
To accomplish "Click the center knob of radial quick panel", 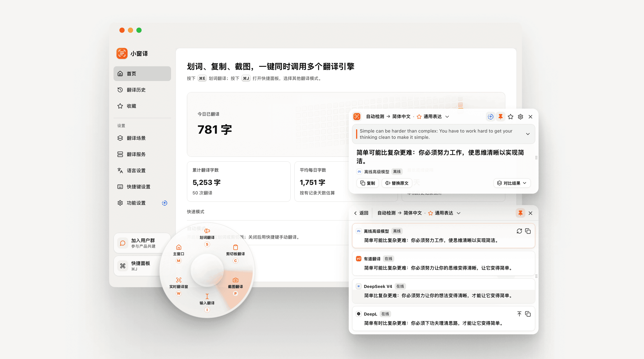I will point(207,270).
